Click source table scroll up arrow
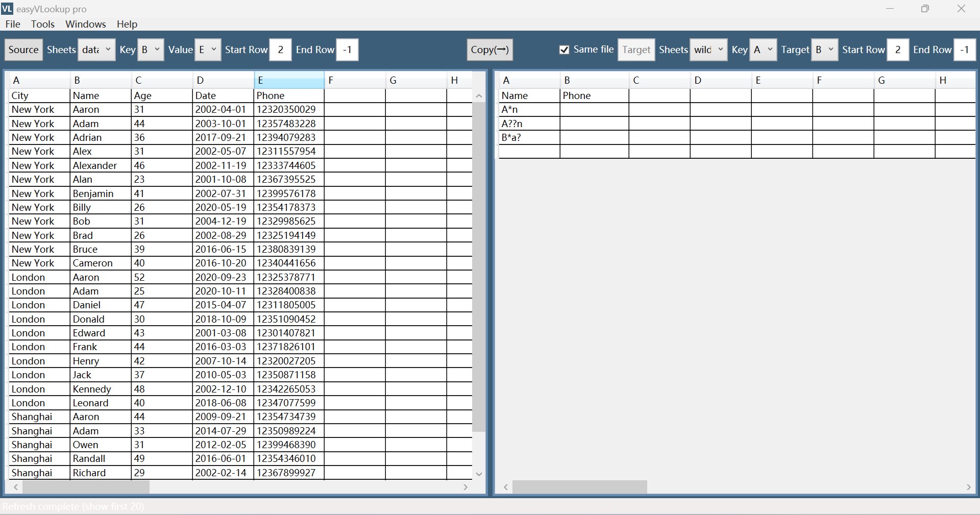 [x=479, y=96]
